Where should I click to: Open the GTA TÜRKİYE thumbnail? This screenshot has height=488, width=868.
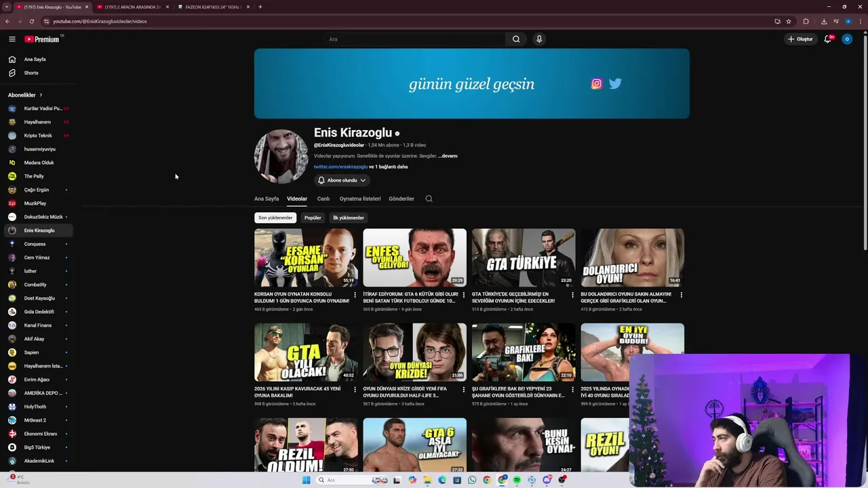pyautogui.click(x=524, y=258)
